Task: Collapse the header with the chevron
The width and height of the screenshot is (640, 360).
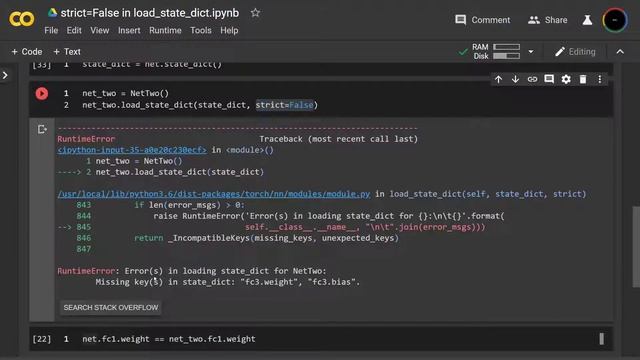Action: [x=620, y=52]
